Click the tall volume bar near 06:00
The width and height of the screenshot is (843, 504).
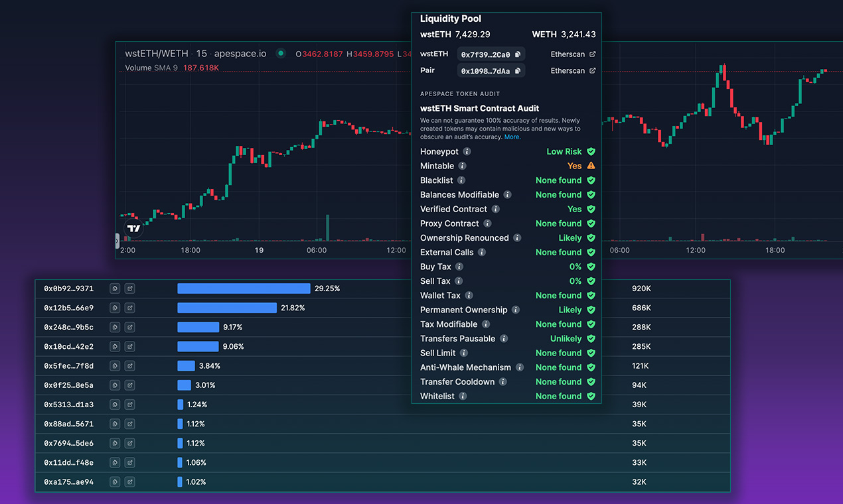pos(327,227)
